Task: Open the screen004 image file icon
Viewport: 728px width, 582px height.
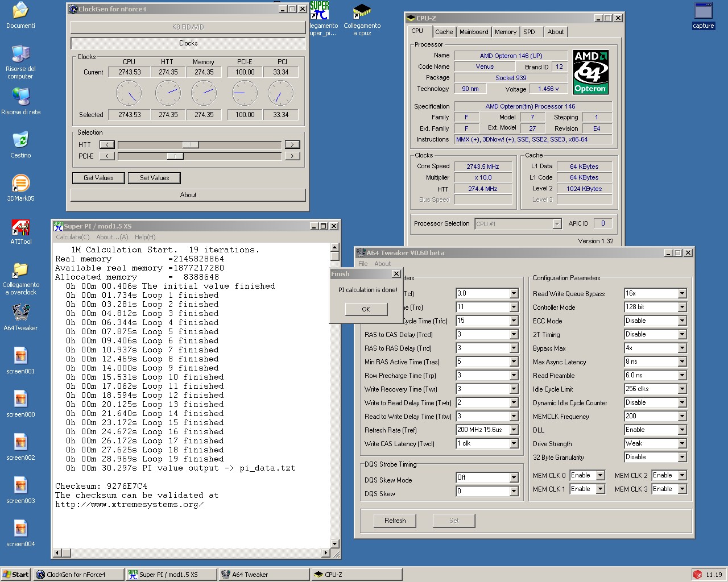Action: 20,533
